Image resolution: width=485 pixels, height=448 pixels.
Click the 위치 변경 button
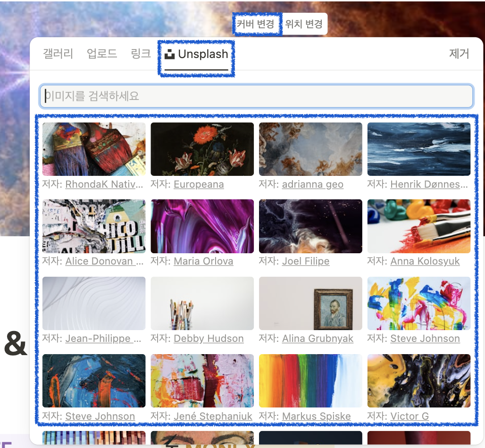pyautogui.click(x=304, y=24)
